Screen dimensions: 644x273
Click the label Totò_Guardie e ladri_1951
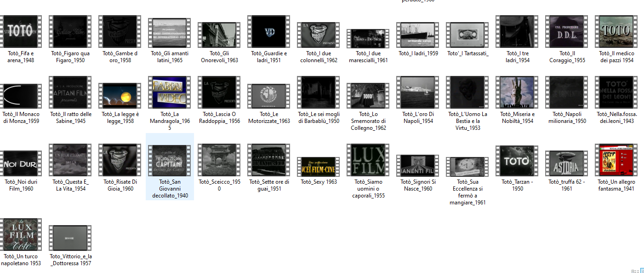[269, 57]
